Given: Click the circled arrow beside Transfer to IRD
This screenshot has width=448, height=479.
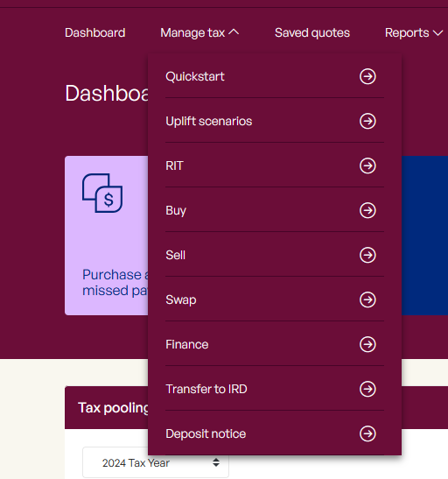Looking at the screenshot, I should click(367, 389).
